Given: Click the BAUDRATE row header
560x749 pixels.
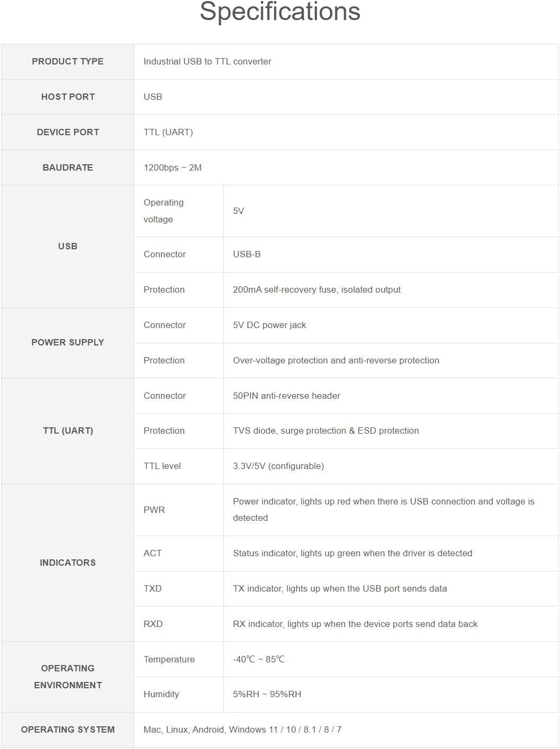Looking at the screenshot, I should coord(68,167).
